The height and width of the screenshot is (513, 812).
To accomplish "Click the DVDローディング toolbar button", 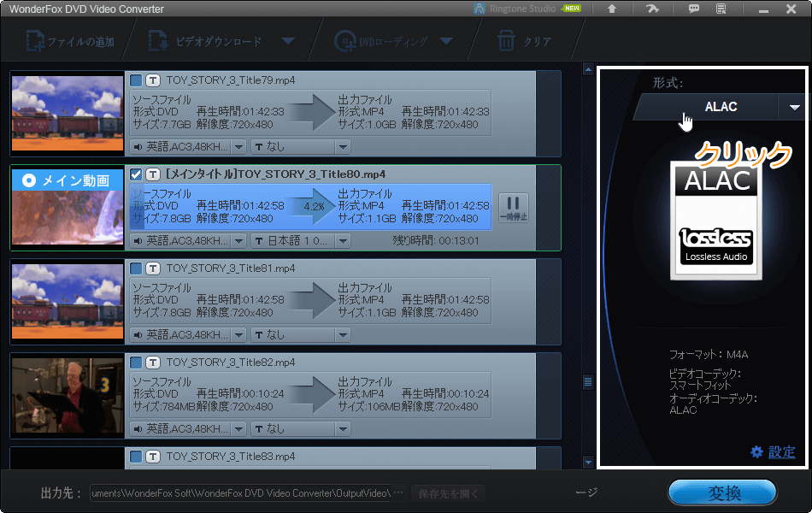I will [x=381, y=41].
